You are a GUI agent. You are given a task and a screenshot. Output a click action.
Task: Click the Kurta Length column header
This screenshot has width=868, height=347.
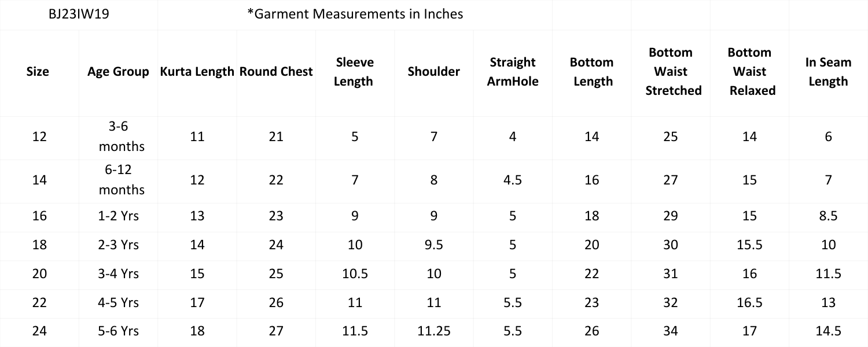point(197,72)
